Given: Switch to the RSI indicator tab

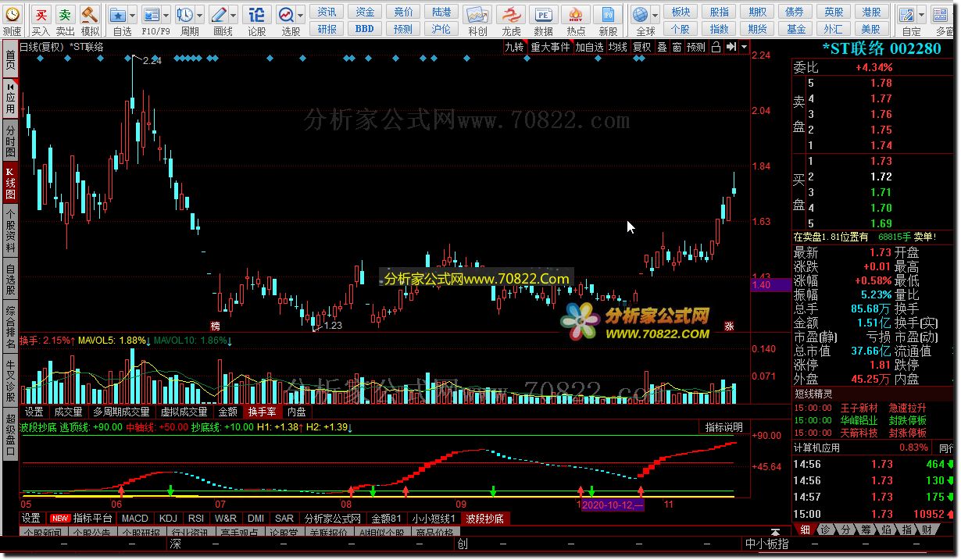Looking at the screenshot, I should click(x=196, y=518).
